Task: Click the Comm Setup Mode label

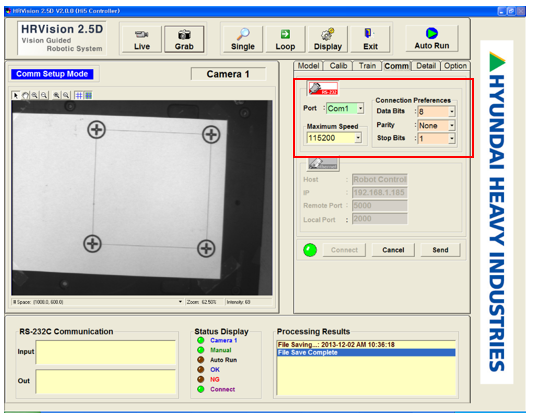Action: coord(52,74)
